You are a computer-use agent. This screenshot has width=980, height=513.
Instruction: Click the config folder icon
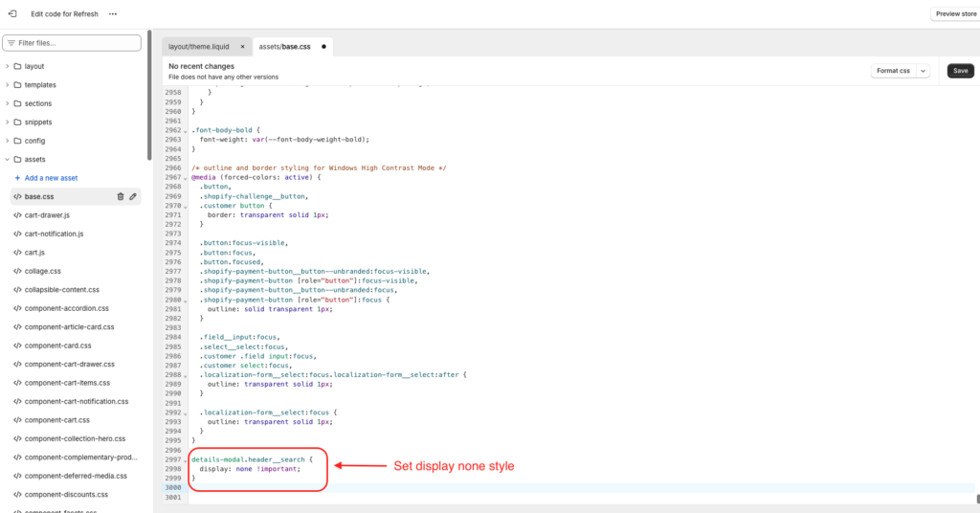[17, 142]
